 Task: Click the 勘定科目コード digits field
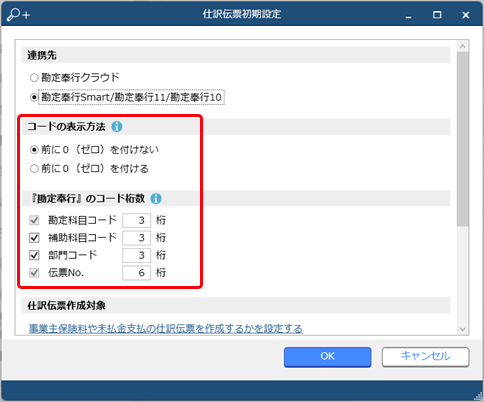(136, 220)
